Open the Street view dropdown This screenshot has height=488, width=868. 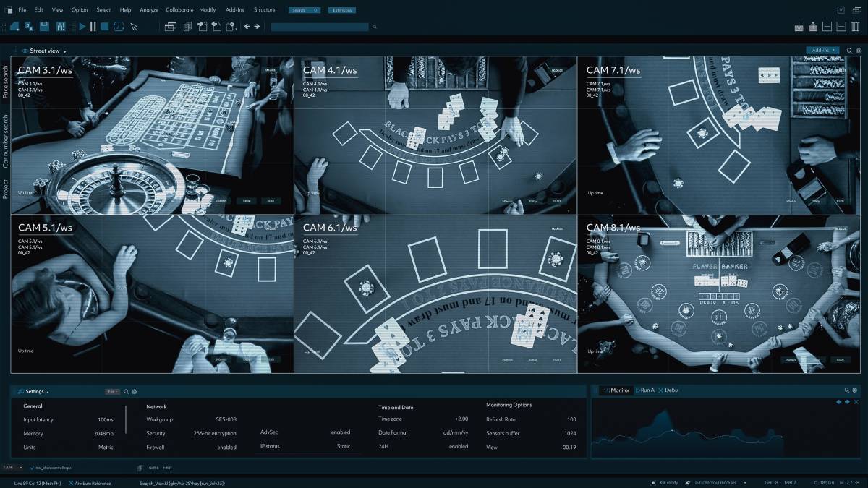coord(45,51)
